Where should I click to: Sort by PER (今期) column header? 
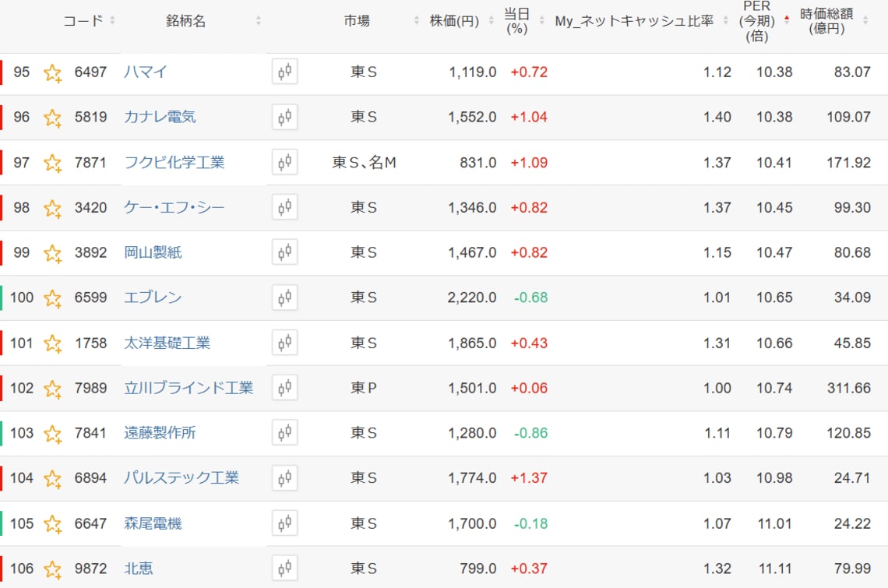(756, 21)
